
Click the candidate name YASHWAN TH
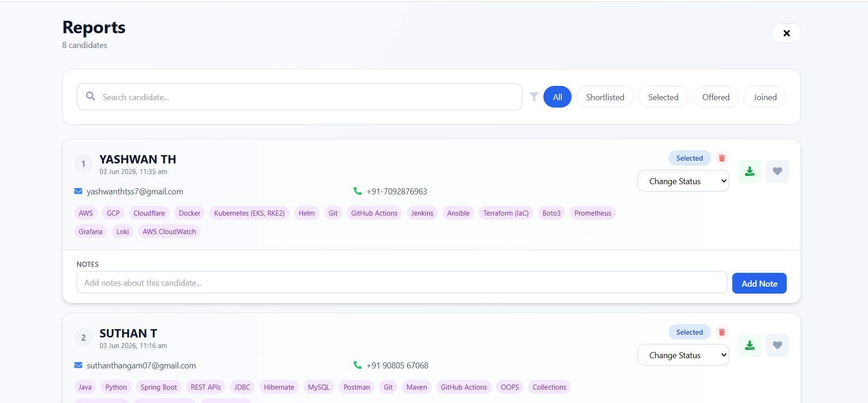click(x=138, y=159)
